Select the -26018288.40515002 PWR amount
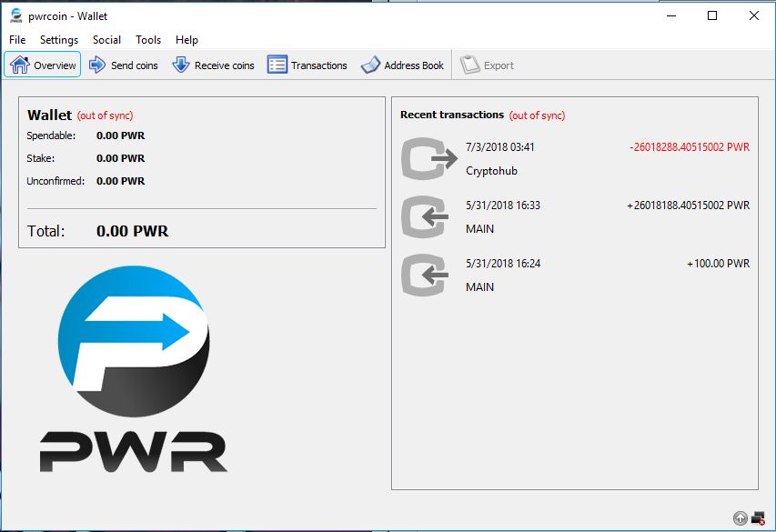Viewport: 776px width, 532px height. pos(690,147)
